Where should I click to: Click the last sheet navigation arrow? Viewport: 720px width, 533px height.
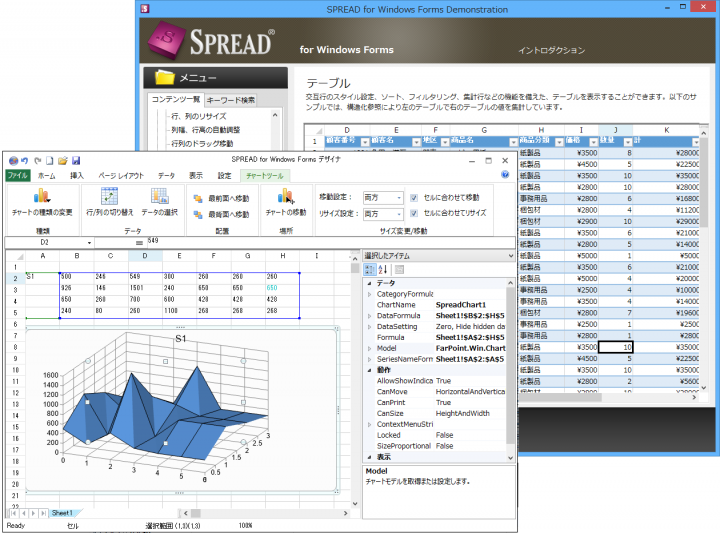(x=43, y=513)
